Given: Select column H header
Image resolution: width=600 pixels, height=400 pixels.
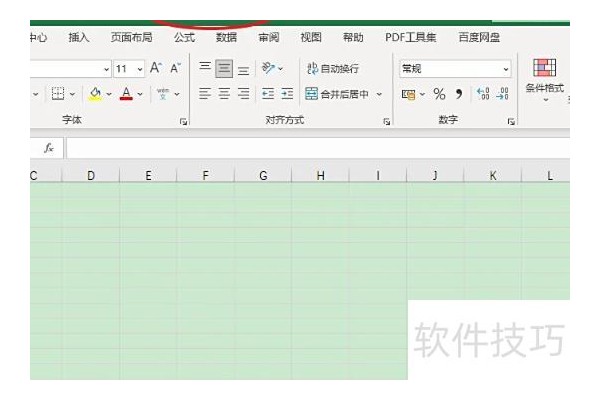Looking at the screenshot, I should coord(320,175).
